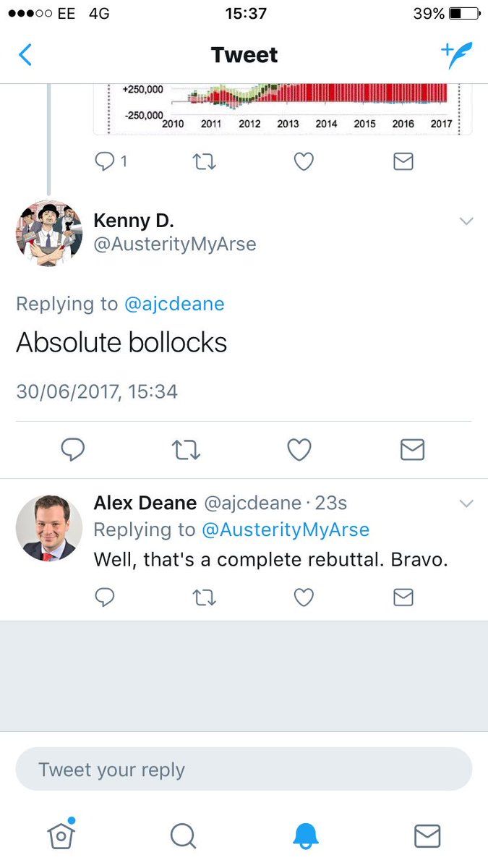Share Kenny D.'s tweet via direct message
488x868 pixels.
pyautogui.click(x=412, y=450)
